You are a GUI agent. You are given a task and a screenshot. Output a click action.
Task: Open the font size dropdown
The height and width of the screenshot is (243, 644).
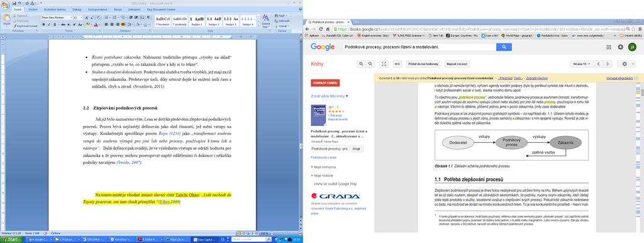82,18
